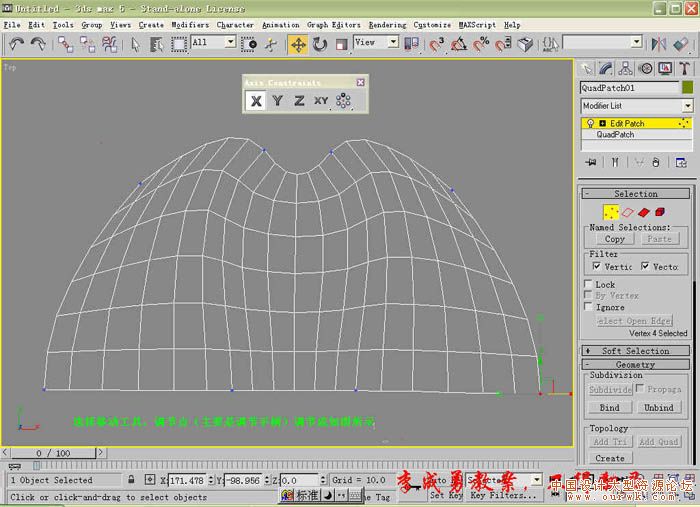Image resolution: width=700 pixels, height=507 pixels.
Task: Click the Bind button
Action: click(x=609, y=407)
